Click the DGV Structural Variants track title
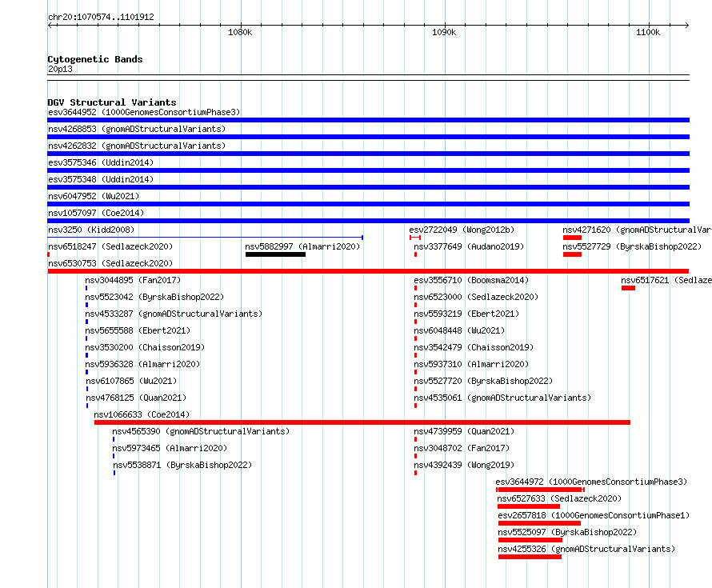This screenshot has width=712, height=588. pyautogui.click(x=112, y=102)
